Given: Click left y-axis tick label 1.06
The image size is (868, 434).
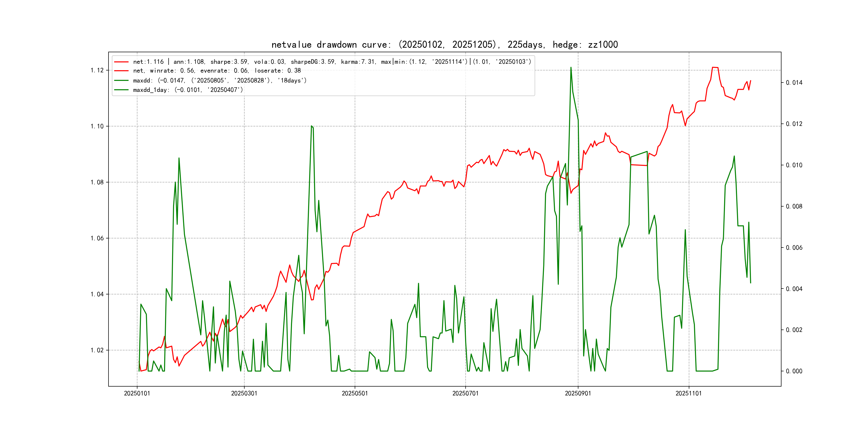Looking at the screenshot, I should coord(97,238).
